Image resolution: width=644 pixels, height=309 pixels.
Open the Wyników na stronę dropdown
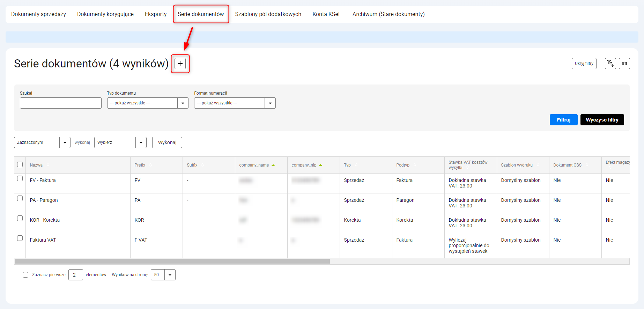[x=163, y=275]
